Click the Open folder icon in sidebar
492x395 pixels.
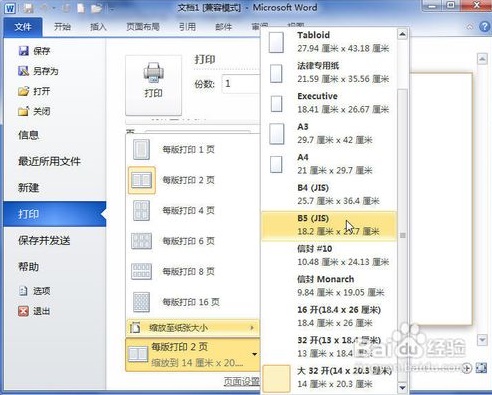pos(23,91)
